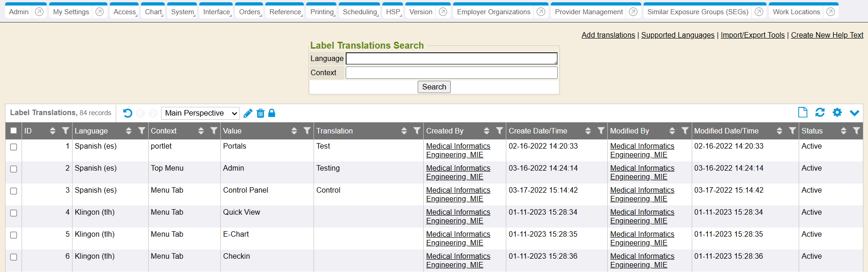The height and width of the screenshot is (272, 868).
Task: Open the Import/Export Tools link
Action: [752, 35]
